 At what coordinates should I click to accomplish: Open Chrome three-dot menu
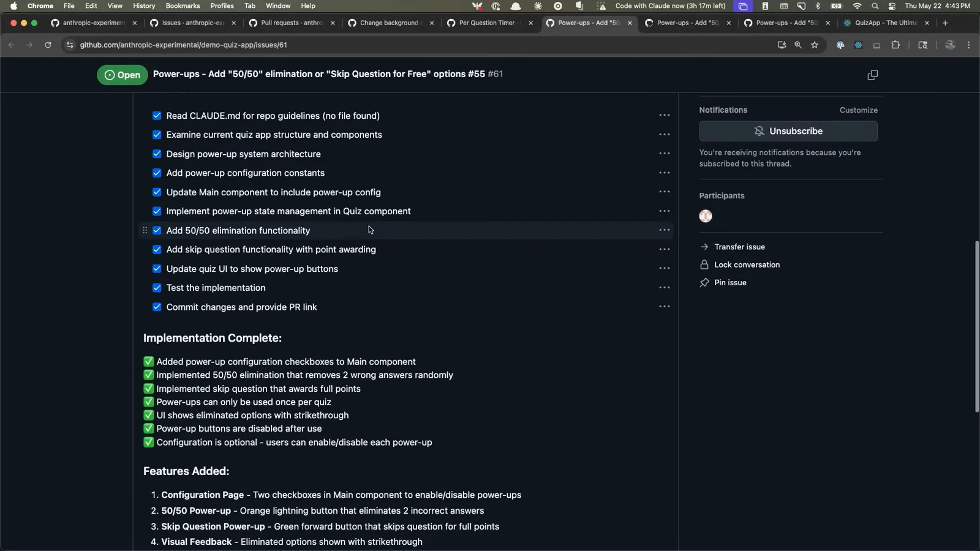click(968, 45)
